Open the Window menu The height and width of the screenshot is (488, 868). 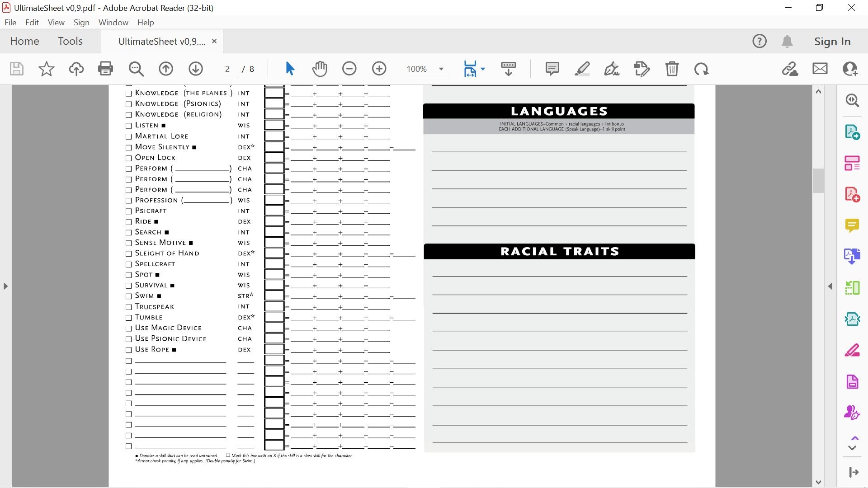click(113, 23)
